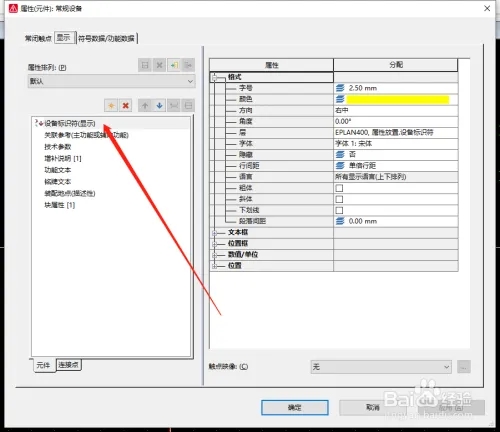500x432 pixels.
Task: Click the 2.50 mm font size value
Action: [x=363, y=88]
